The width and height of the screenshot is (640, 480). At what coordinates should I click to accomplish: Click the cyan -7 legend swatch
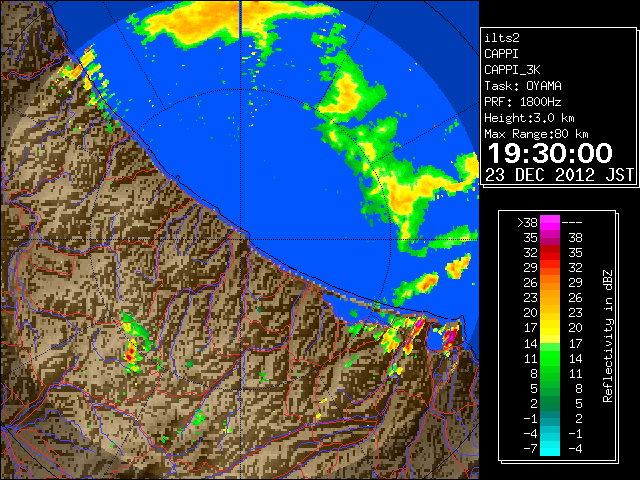[x=550, y=449]
